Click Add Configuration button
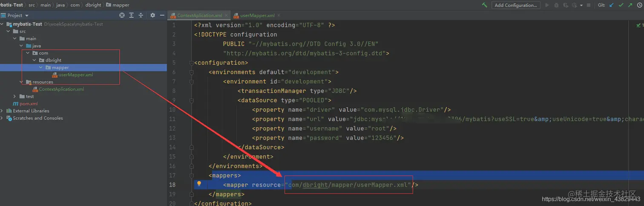 click(x=516, y=5)
